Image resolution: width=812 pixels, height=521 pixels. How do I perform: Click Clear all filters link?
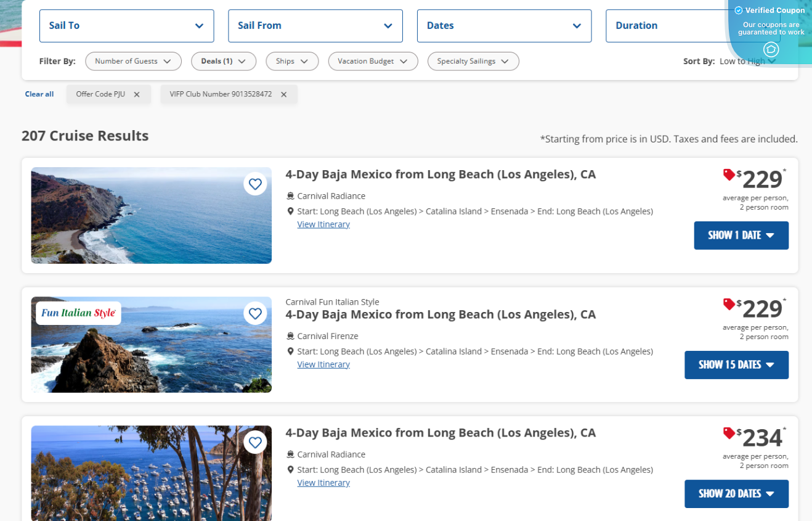(39, 94)
